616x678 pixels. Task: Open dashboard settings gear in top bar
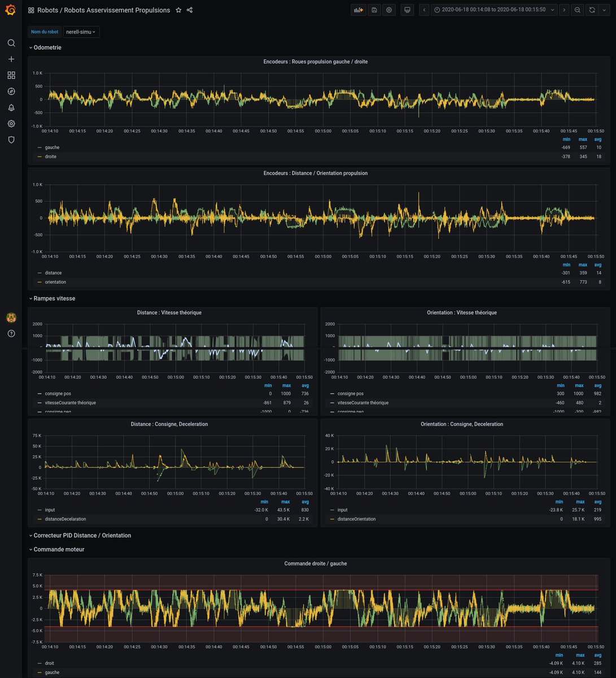pyautogui.click(x=389, y=10)
